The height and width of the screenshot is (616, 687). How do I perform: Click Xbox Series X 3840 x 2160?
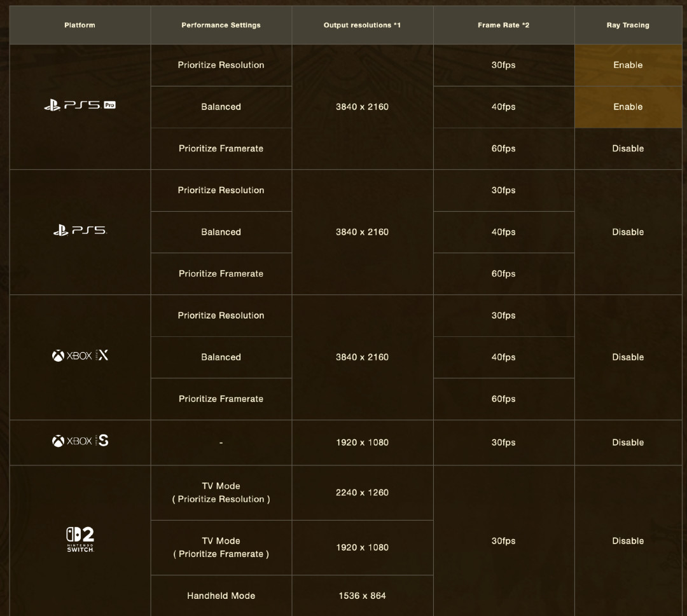pos(363,357)
